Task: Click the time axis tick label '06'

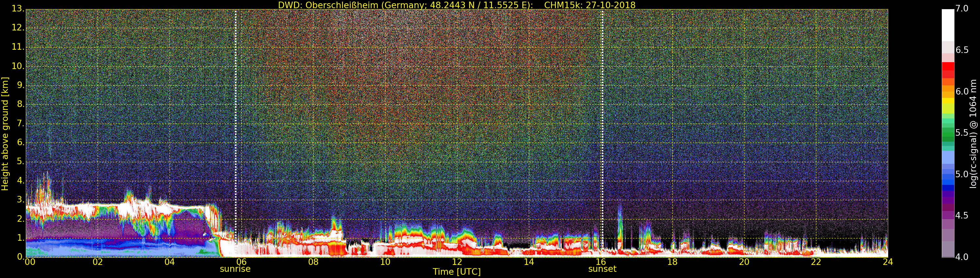Action: (241, 262)
